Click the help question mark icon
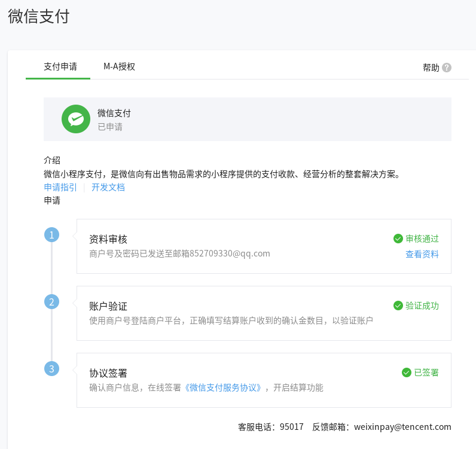The image size is (476, 449). pos(447,68)
